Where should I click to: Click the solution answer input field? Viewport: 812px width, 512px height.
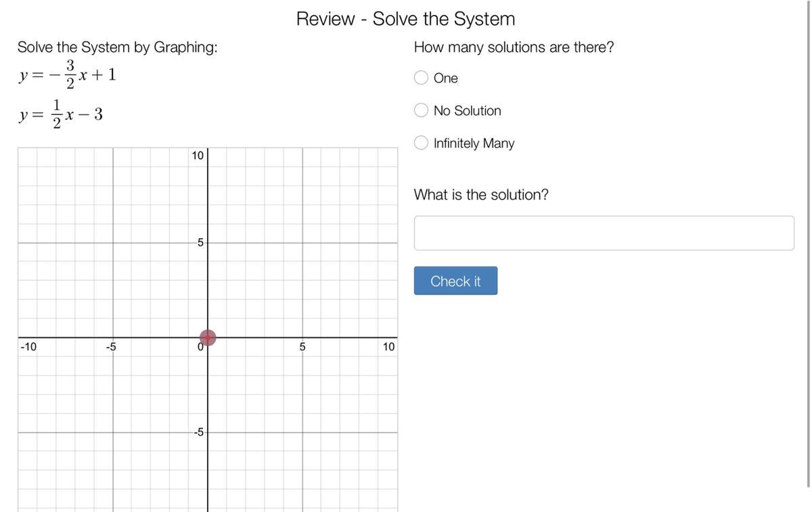point(604,233)
